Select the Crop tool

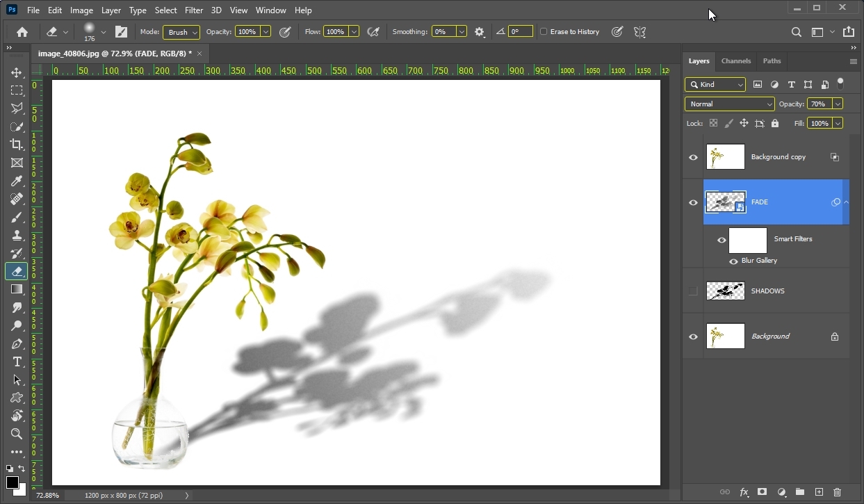17,145
